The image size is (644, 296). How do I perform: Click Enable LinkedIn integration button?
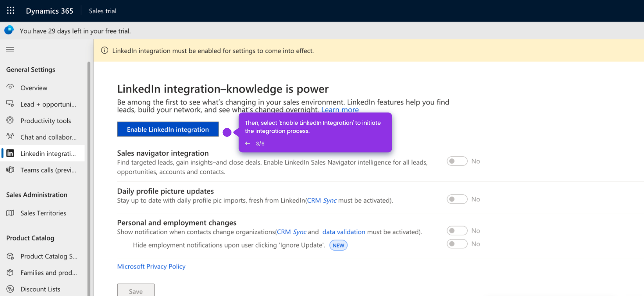tap(168, 129)
